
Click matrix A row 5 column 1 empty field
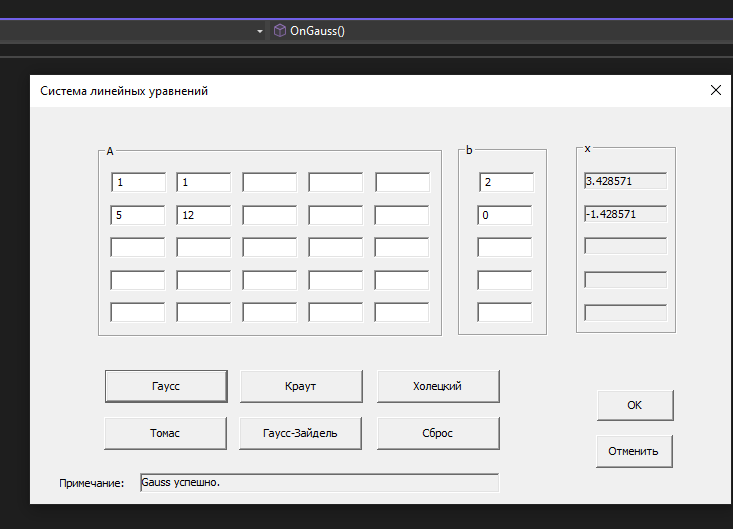(x=137, y=312)
